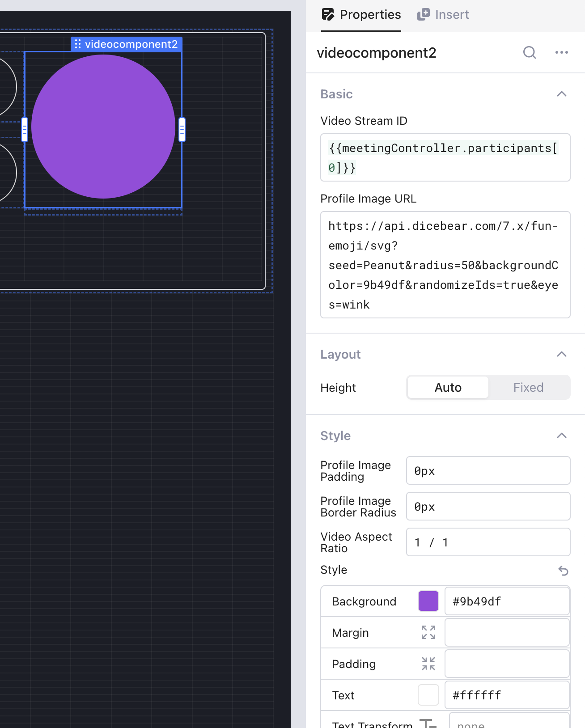Click the search icon beside videocomponent2
The height and width of the screenshot is (728, 585).
(530, 53)
